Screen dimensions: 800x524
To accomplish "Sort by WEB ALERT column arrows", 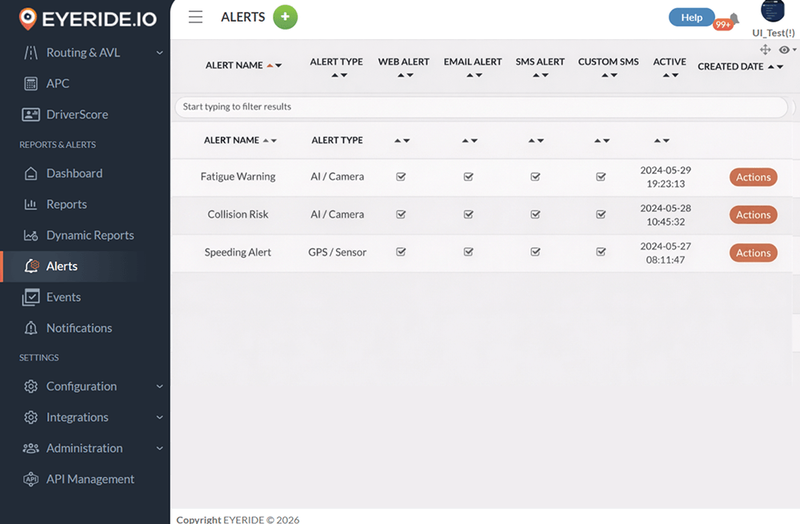I will click(405, 76).
